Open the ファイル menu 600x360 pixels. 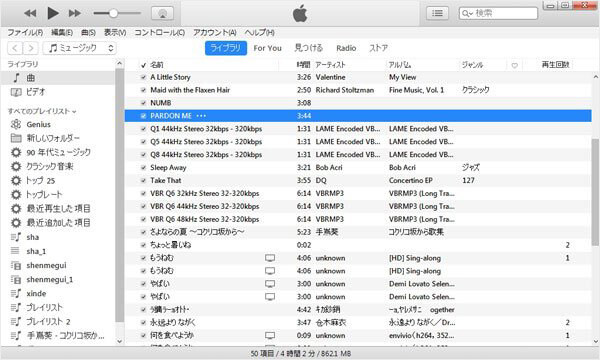pos(25,33)
